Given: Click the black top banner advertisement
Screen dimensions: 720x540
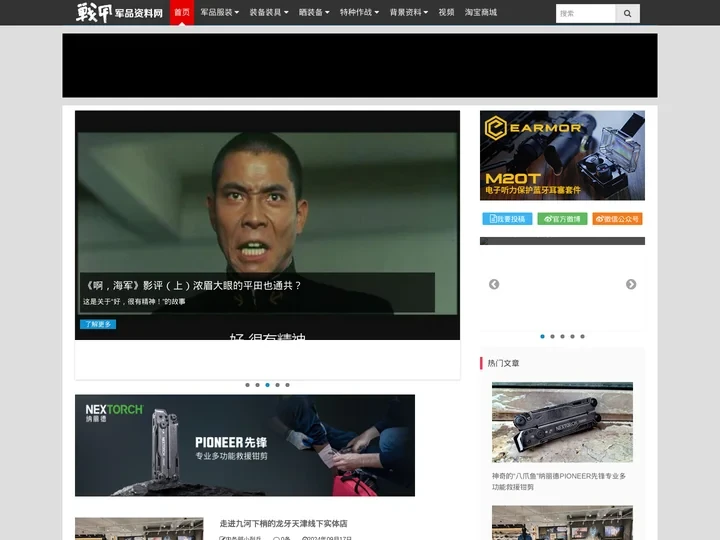Looking at the screenshot, I should coord(360,65).
